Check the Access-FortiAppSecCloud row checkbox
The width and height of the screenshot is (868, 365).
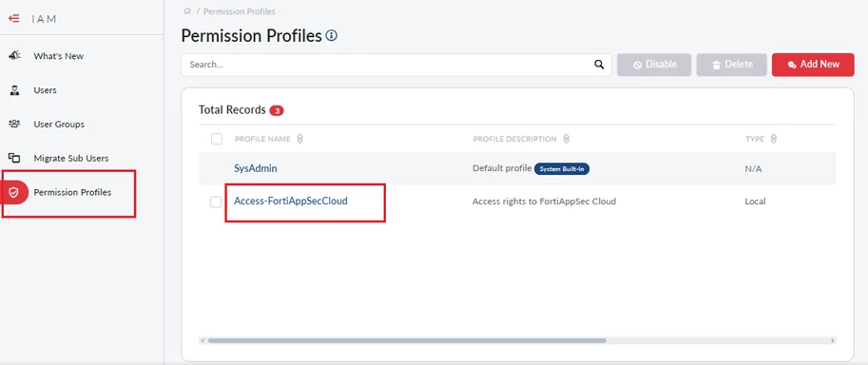pyautogui.click(x=216, y=202)
